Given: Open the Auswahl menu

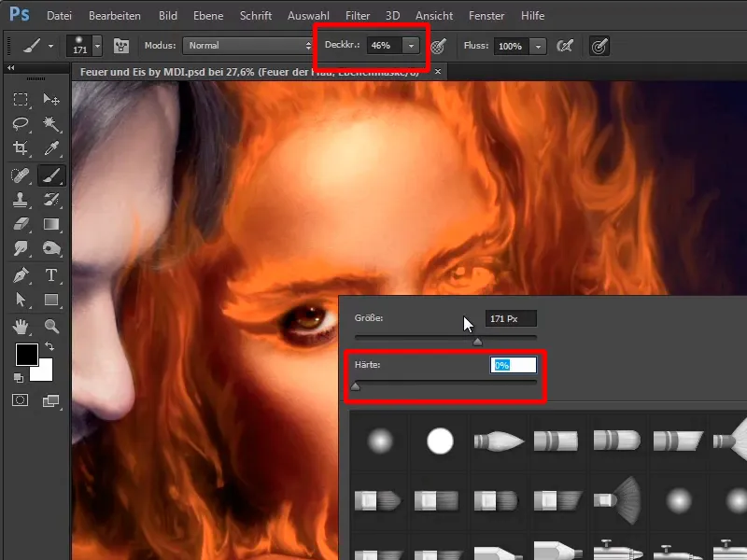Looking at the screenshot, I should click(308, 16).
